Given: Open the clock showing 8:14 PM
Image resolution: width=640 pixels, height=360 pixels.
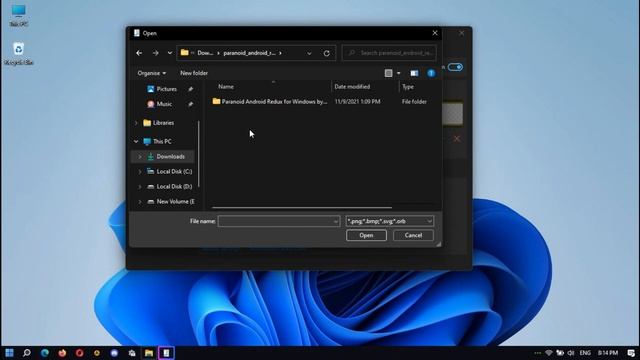Looking at the screenshot, I should (608, 353).
